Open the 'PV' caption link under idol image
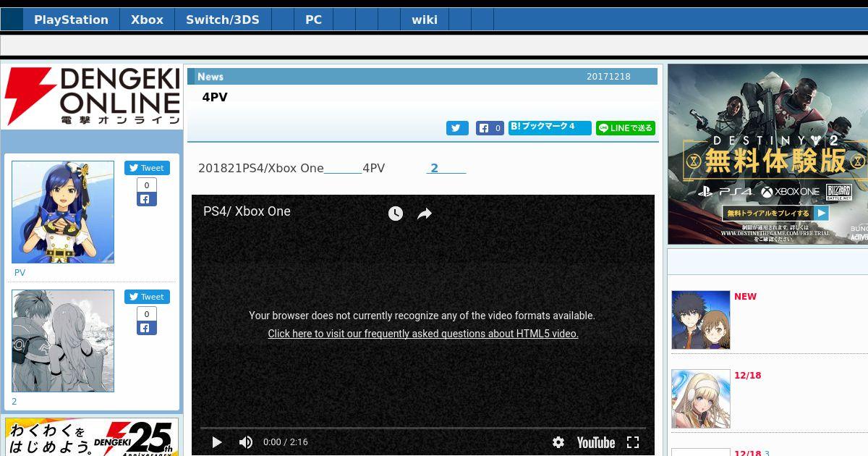 click(20, 273)
